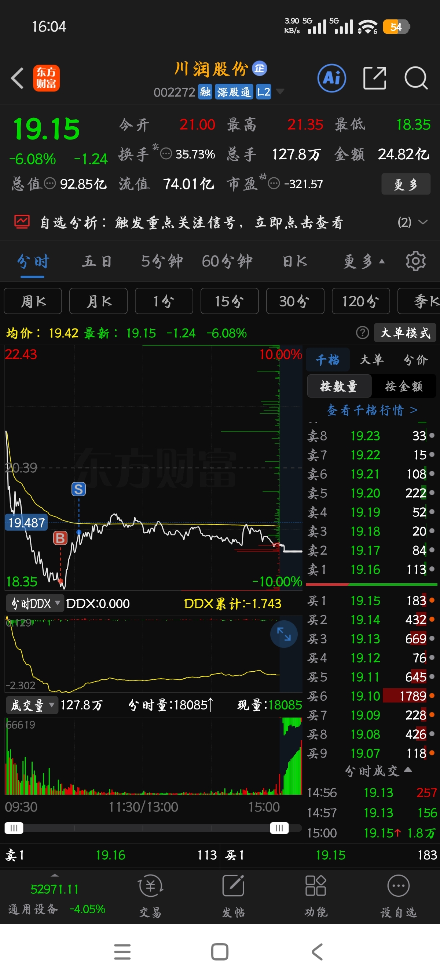Open the search magnifier icon
Image resolution: width=440 pixels, height=980 pixels.
pos(416,78)
